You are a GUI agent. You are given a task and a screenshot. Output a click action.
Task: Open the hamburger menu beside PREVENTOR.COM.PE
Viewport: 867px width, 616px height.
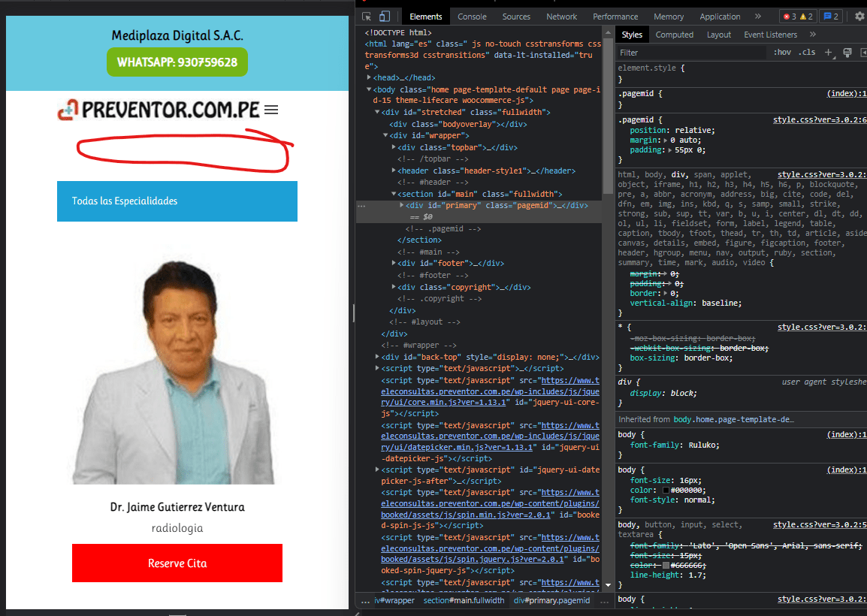(x=271, y=110)
